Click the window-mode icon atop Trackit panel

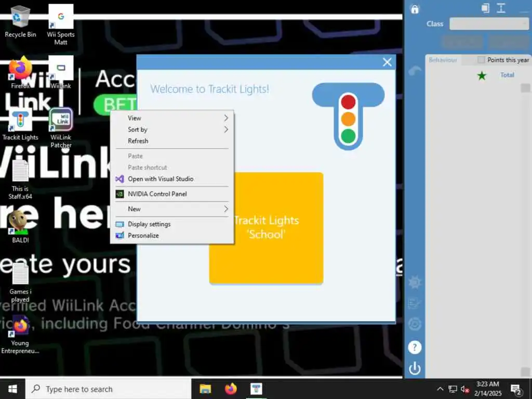[x=486, y=8]
